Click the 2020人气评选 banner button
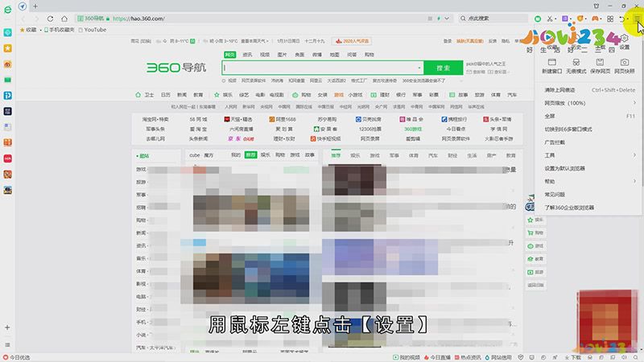 coord(352,41)
